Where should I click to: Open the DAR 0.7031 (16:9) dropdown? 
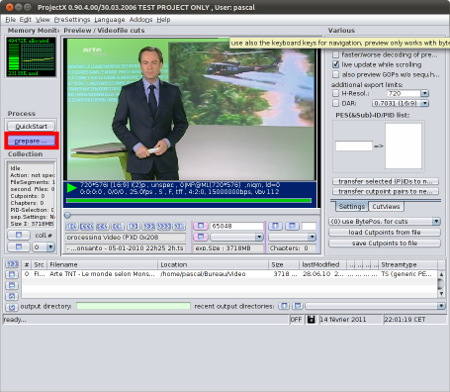(x=424, y=103)
